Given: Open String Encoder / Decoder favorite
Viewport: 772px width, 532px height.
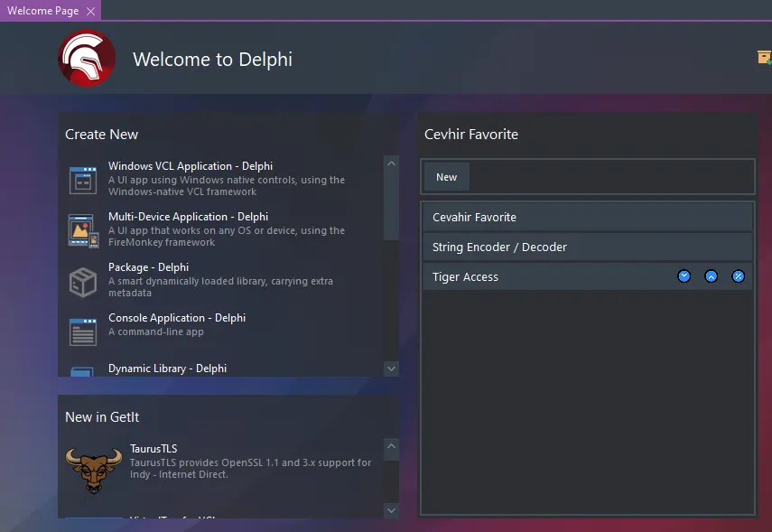Looking at the screenshot, I should [x=588, y=247].
